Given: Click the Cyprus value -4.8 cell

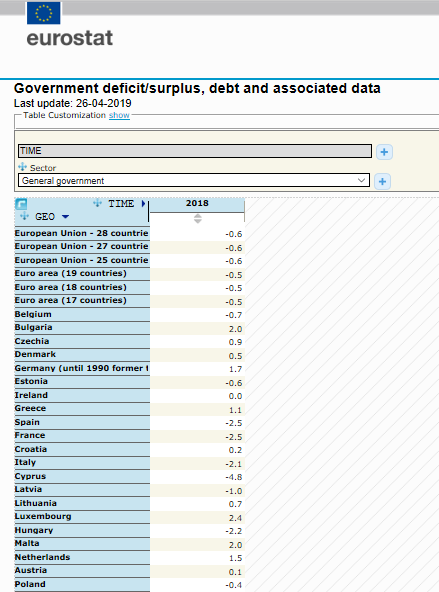Looking at the screenshot, I should 197,477.
